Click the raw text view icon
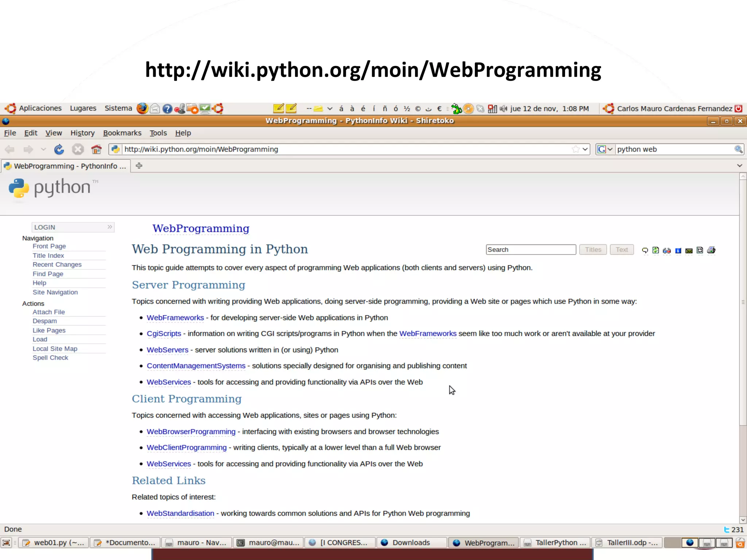 700,250
